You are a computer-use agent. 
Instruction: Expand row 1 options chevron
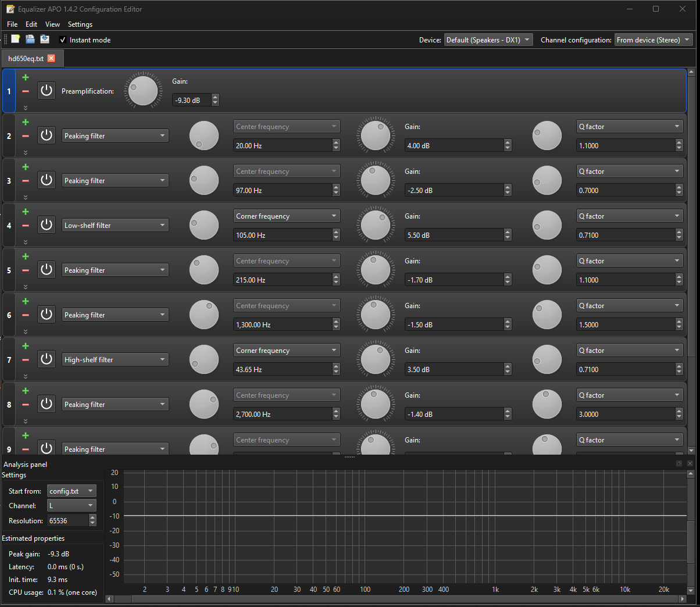(26, 108)
